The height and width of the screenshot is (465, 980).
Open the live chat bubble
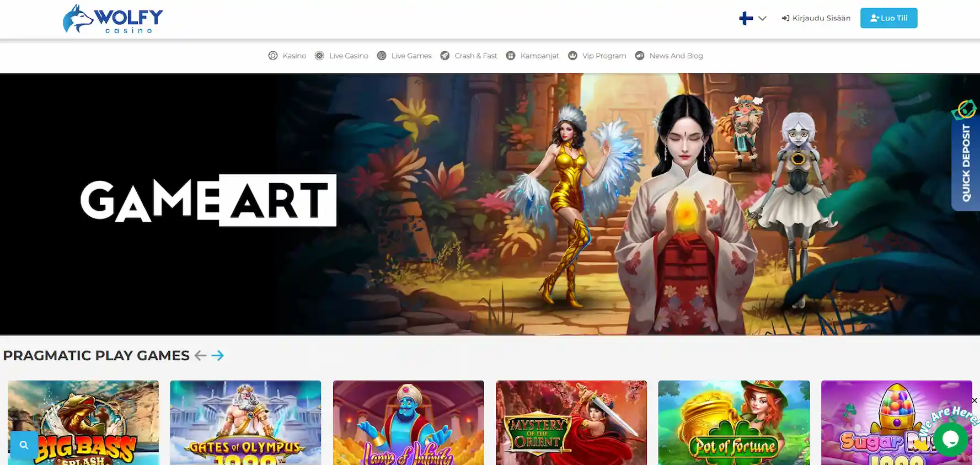tap(950, 439)
